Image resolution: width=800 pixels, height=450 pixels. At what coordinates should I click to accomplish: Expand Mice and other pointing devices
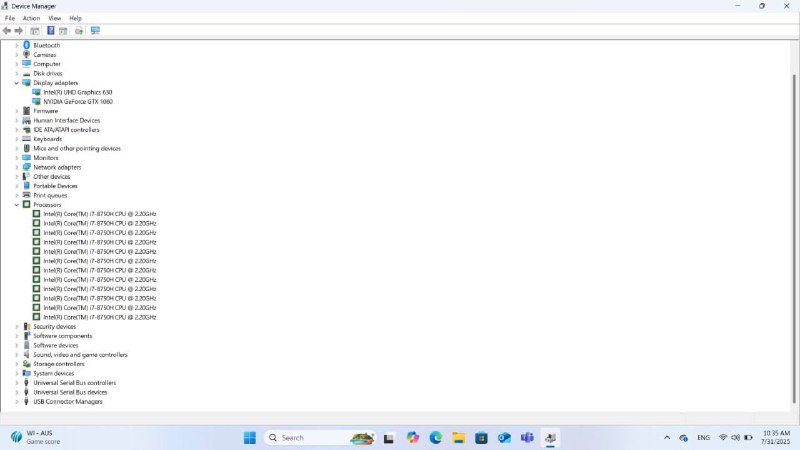coord(16,148)
